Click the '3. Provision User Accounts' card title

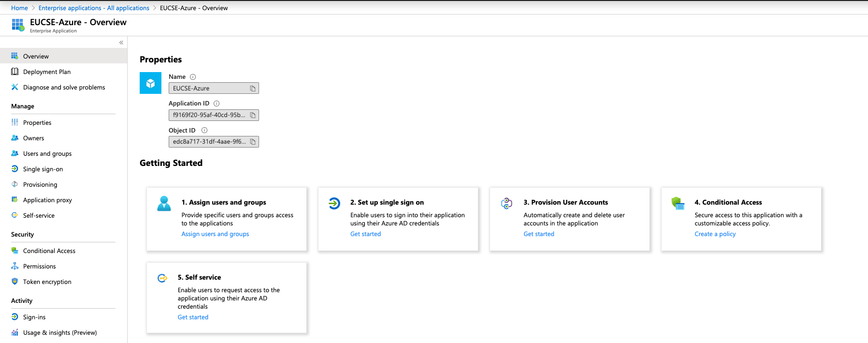566,202
